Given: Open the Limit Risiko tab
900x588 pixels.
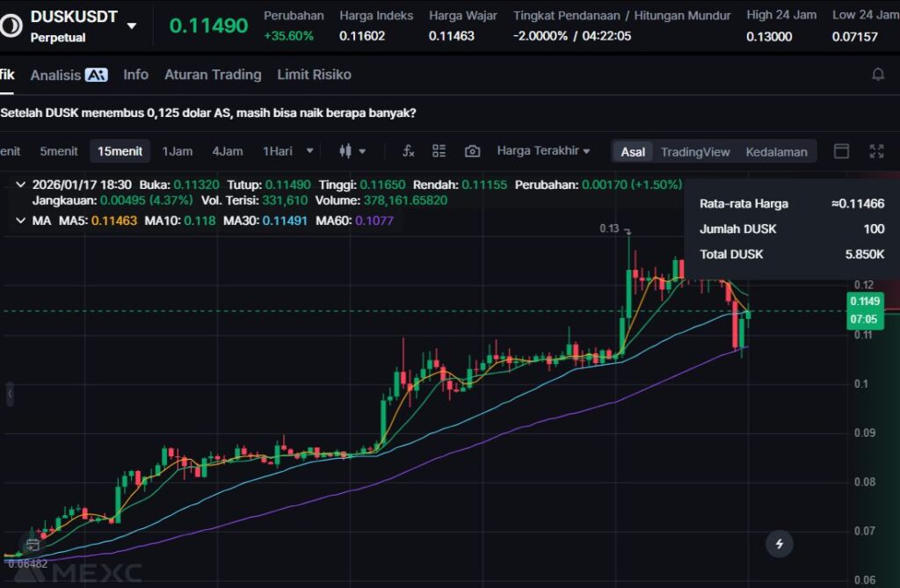Looking at the screenshot, I should (x=314, y=75).
